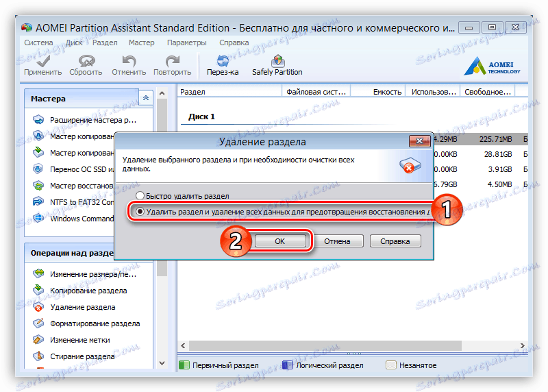Open the Мастер восстановления wizard icon
The width and height of the screenshot is (548, 392).
(38, 185)
